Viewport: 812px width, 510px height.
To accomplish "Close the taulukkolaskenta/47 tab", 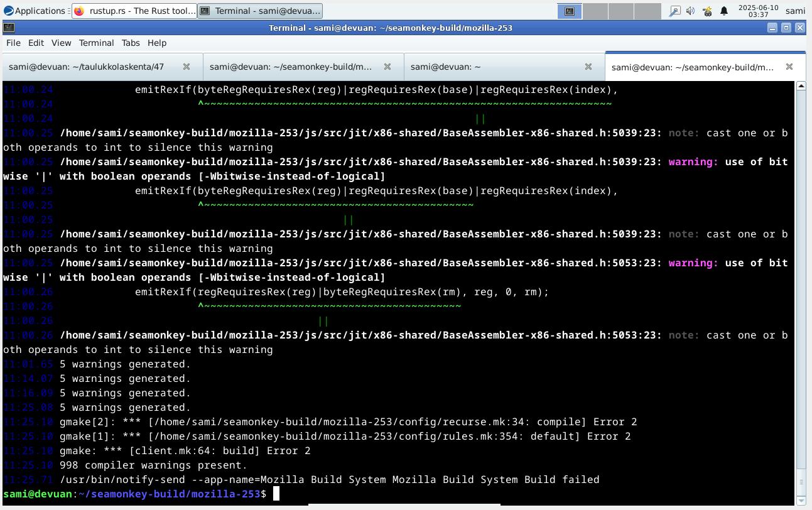I will [187, 67].
